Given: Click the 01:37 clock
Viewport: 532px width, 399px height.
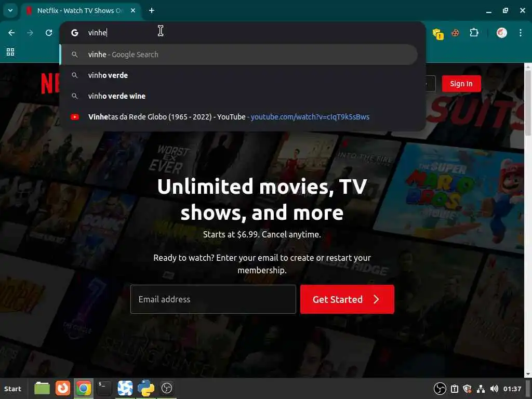Looking at the screenshot, I should (512, 389).
